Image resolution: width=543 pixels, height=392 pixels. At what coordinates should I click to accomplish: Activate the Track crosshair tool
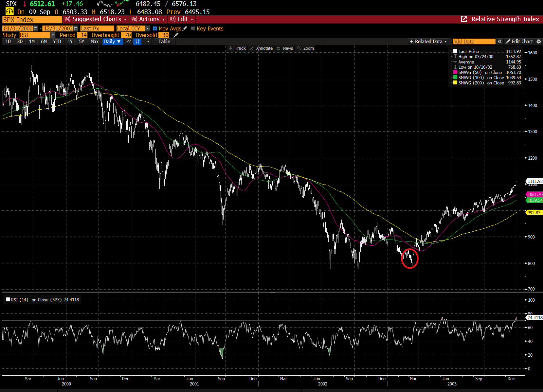coord(237,48)
